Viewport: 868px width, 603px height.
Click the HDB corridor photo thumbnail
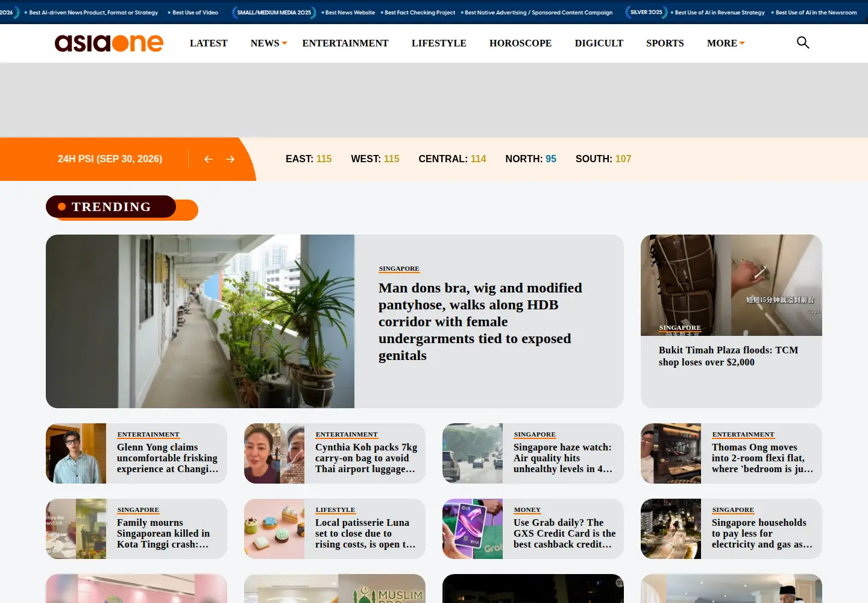pyautogui.click(x=200, y=321)
